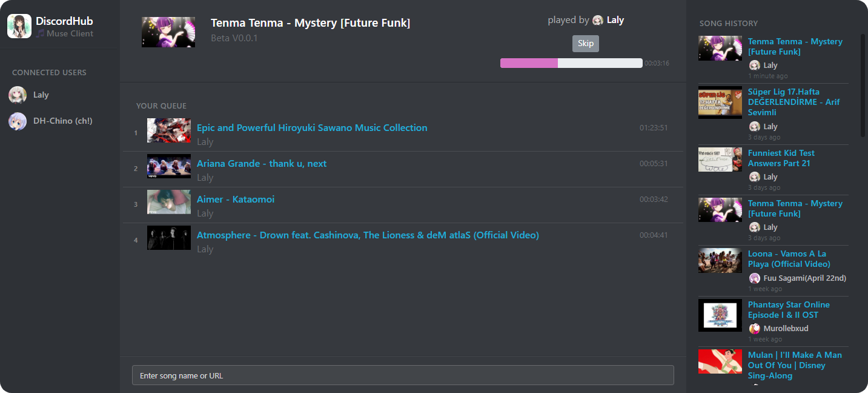Click the Phantasy Star Online history thumbnail
The image size is (868, 393).
pyautogui.click(x=720, y=315)
